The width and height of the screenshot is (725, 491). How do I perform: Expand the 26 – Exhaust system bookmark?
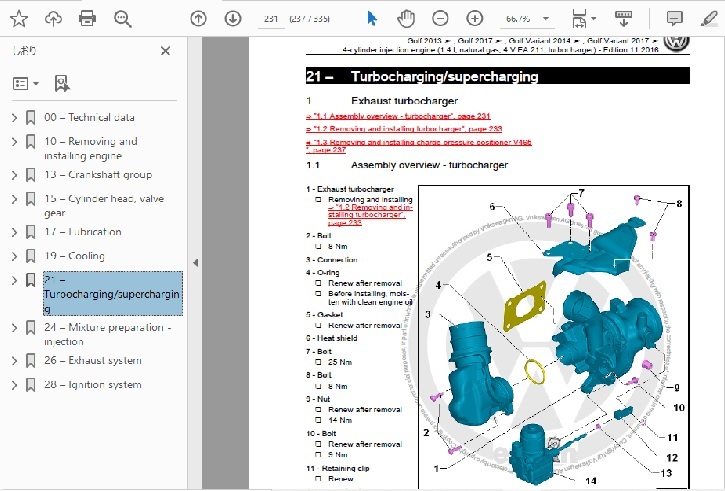point(14,361)
